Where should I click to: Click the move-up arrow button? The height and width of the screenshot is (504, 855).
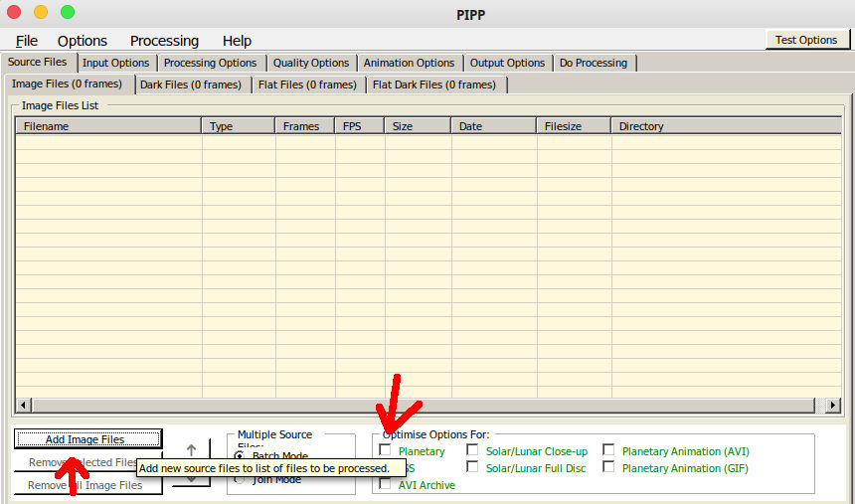tap(191, 449)
